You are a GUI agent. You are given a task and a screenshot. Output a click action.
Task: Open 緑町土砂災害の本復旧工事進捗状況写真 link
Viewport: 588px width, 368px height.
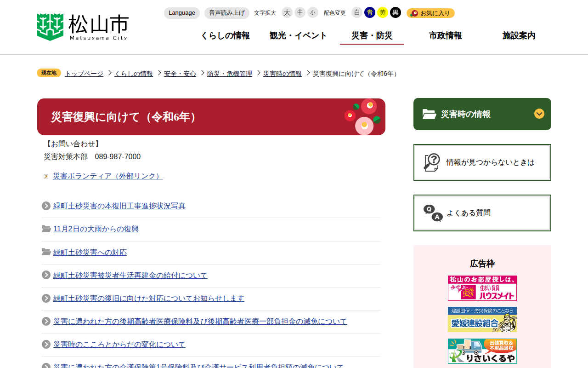[x=119, y=206]
